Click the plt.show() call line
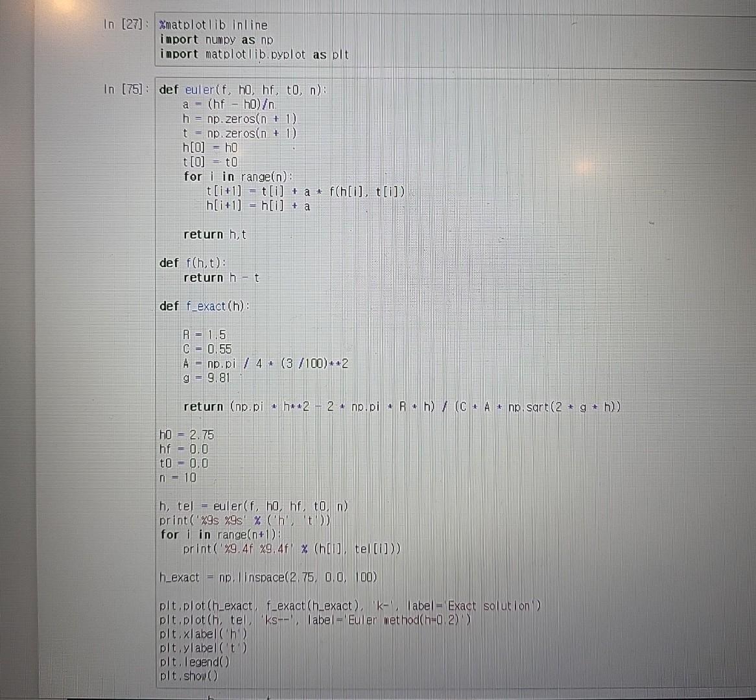The height and width of the screenshot is (700, 756). point(188,675)
